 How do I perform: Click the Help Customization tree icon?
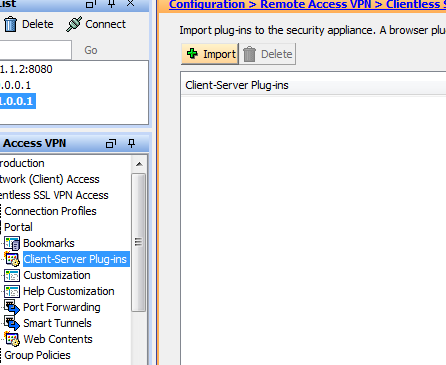point(12,291)
